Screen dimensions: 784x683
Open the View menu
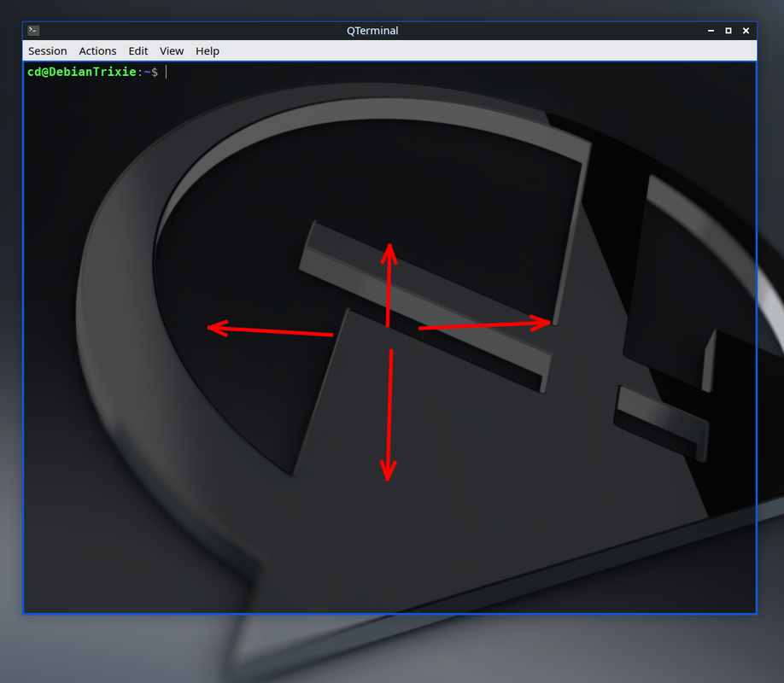coord(172,51)
